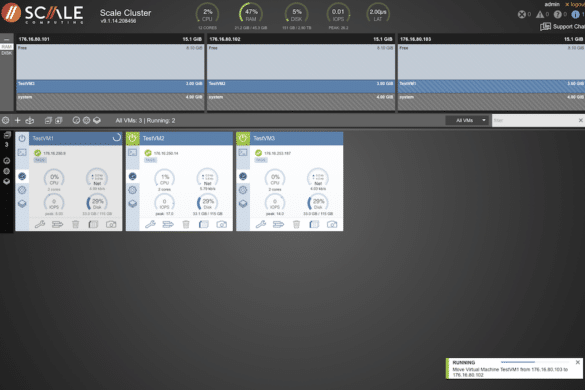This screenshot has width=585, height=390.
Task: Open the snapshots layers tab on TestVM1
Action: [x=22, y=204]
